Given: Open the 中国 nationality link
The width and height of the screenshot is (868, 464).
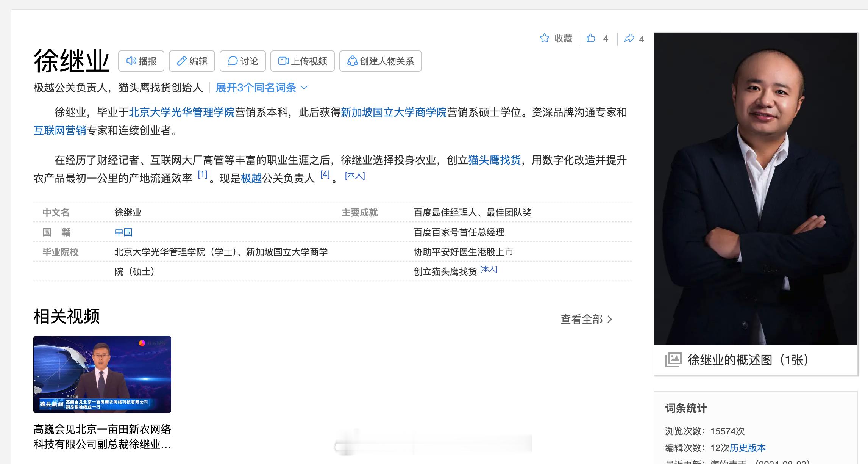Looking at the screenshot, I should [123, 232].
